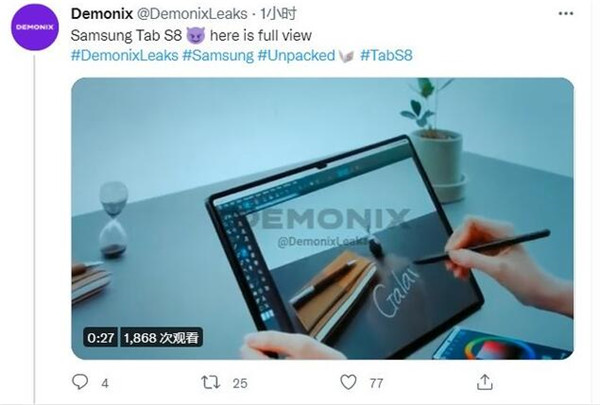Click the retweet count 25
Viewport: 600px width, 405px height.
(x=240, y=383)
